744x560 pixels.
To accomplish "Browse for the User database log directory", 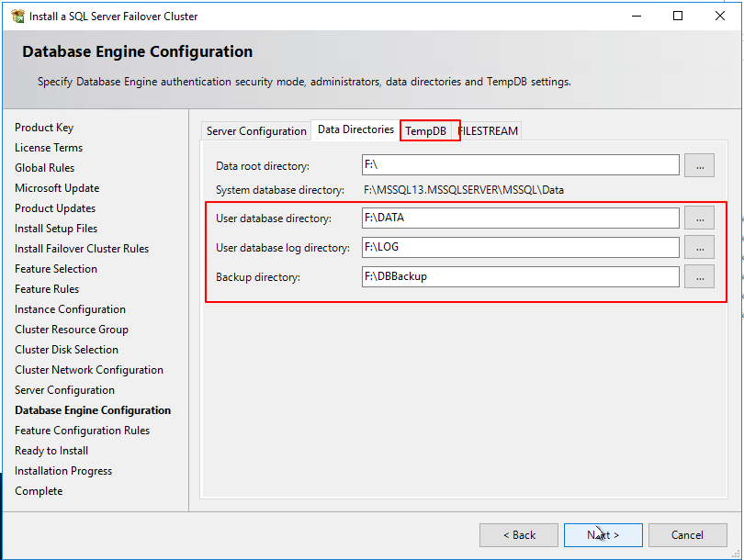I will coord(699,248).
